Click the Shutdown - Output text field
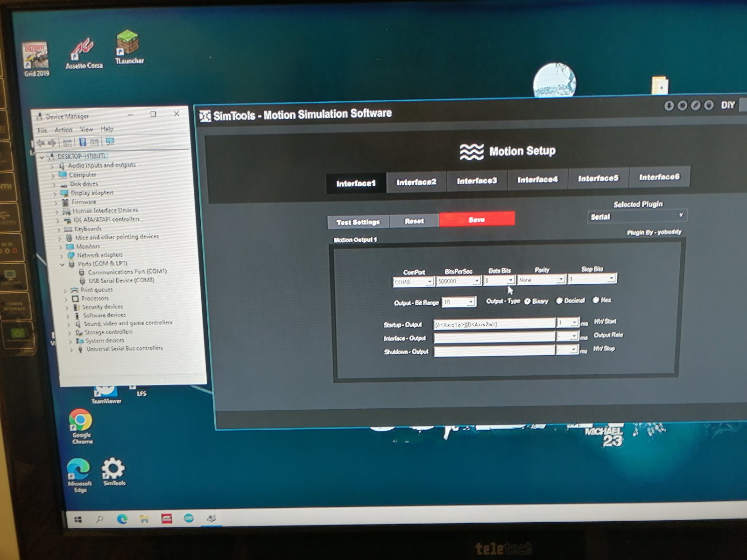 [x=494, y=351]
